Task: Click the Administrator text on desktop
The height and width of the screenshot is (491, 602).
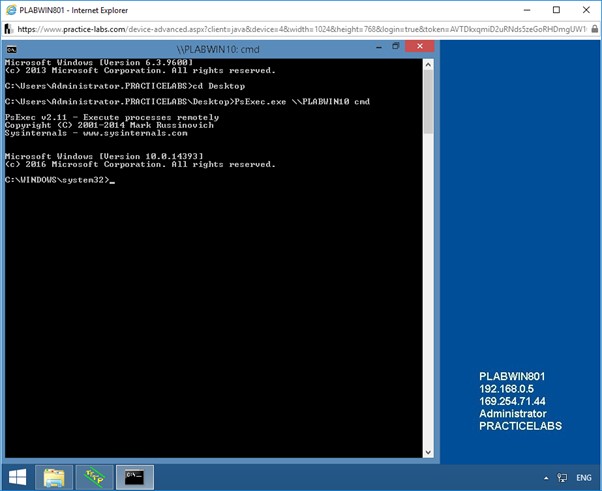Action: click(513, 413)
